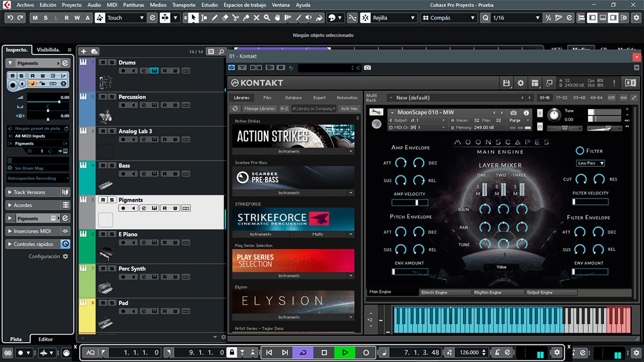The image size is (644, 362).
Task: Toggle the Filter enable circle in MoonScapes
Action: pos(580,151)
